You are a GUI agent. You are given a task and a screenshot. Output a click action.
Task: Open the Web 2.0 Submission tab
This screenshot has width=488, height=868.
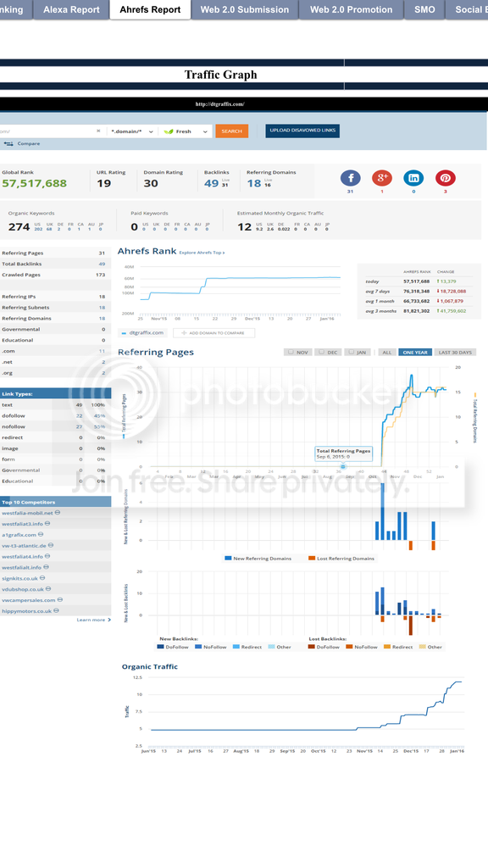coord(245,9)
